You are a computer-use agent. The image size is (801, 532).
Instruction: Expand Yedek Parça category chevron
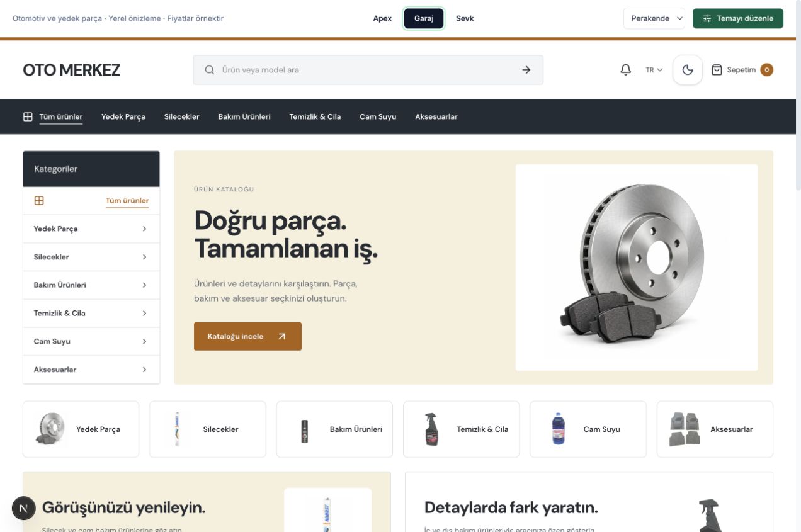pyautogui.click(x=144, y=229)
